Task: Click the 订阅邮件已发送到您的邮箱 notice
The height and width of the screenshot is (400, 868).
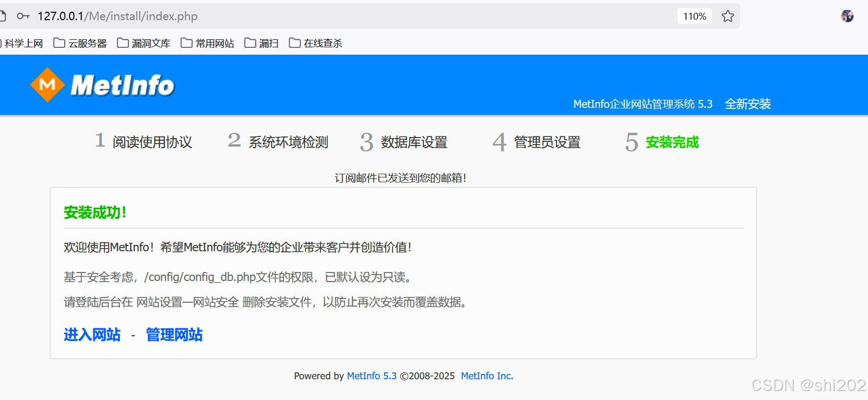Action: [401, 178]
